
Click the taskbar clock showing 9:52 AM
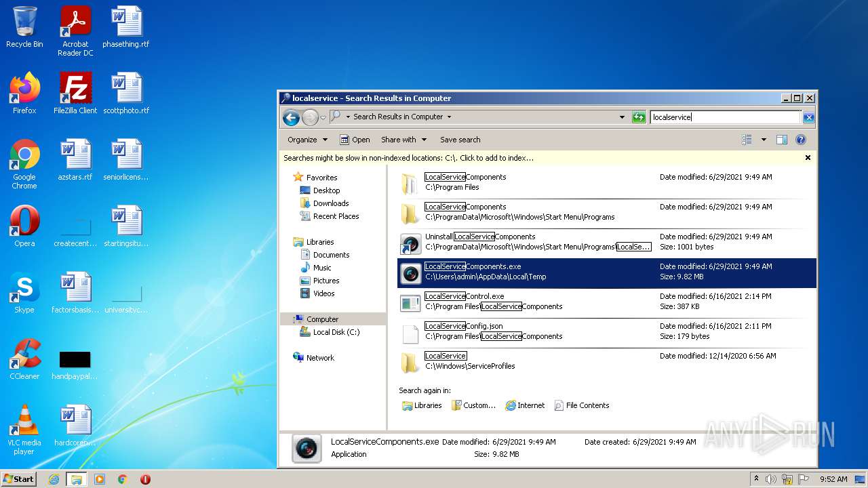point(833,479)
